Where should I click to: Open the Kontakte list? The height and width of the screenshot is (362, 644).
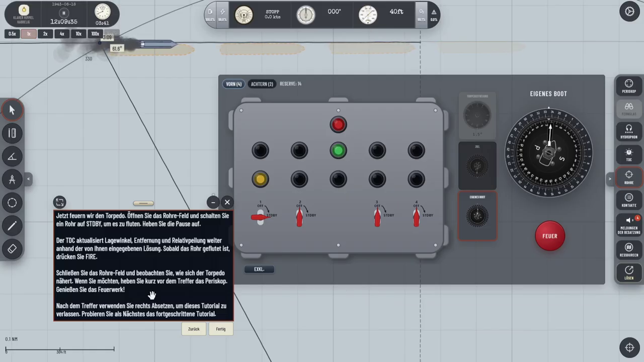tap(629, 201)
